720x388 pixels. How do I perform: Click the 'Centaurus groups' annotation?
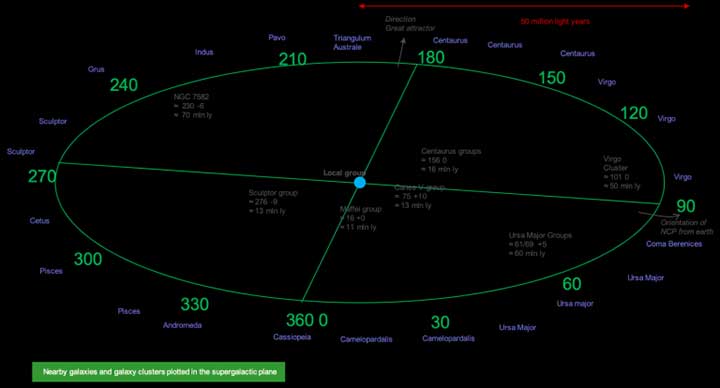click(x=451, y=160)
